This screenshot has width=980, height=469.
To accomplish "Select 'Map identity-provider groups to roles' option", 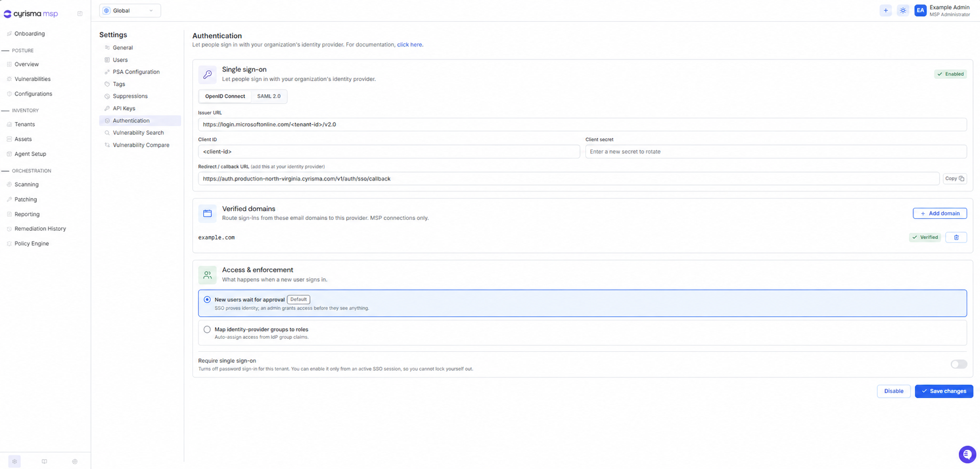I will pyautogui.click(x=582, y=333).
